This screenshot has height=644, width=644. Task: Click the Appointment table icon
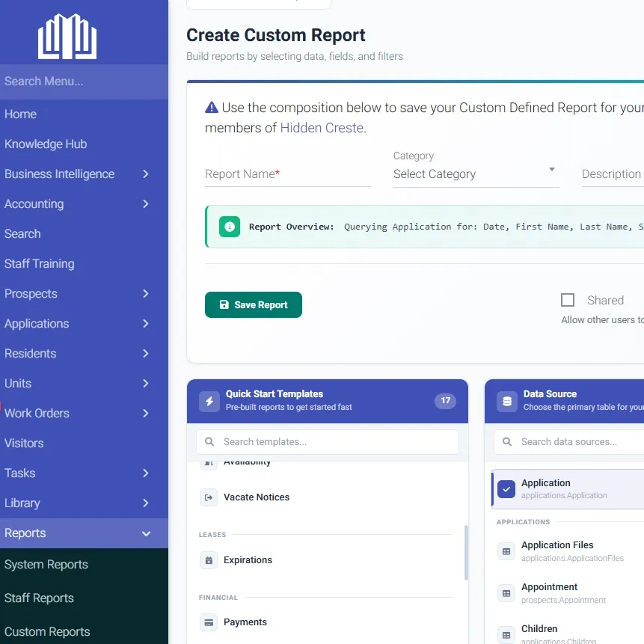tap(506, 593)
